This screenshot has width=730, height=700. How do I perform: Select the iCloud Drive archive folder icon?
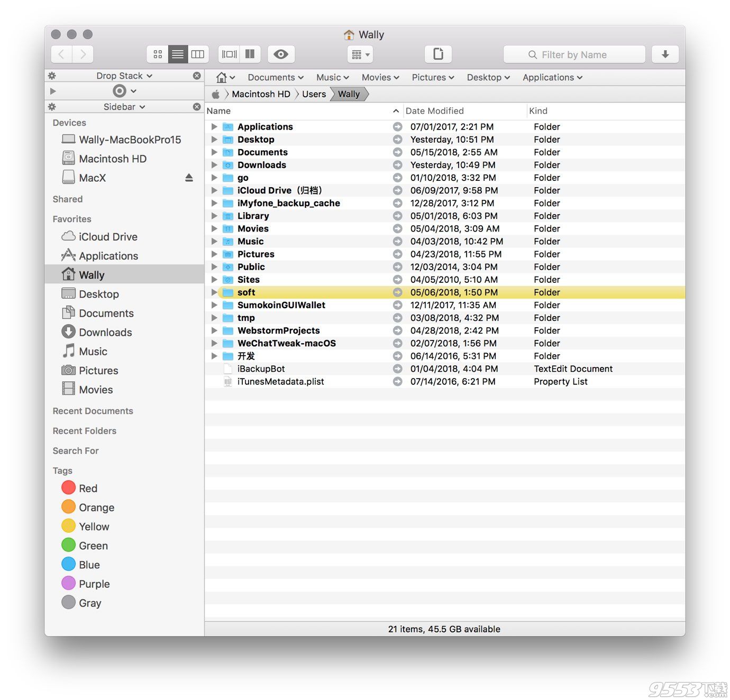(x=228, y=190)
